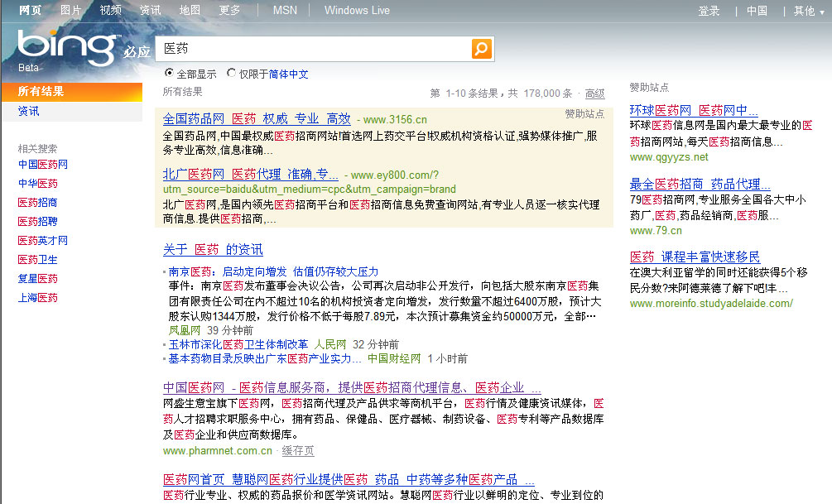The height and width of the screenshot is (504, 832).
Task: Select the 仅限于简体中文 radio button
Action: [231, 73]
